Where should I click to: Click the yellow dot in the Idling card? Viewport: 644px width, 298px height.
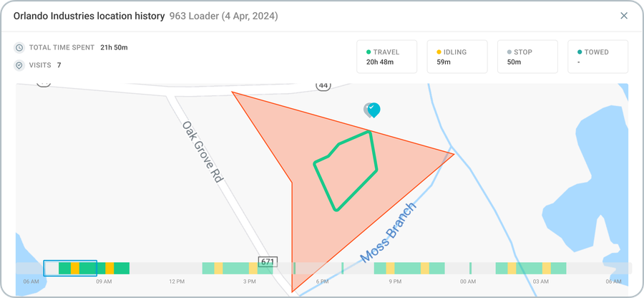[439, 52]
